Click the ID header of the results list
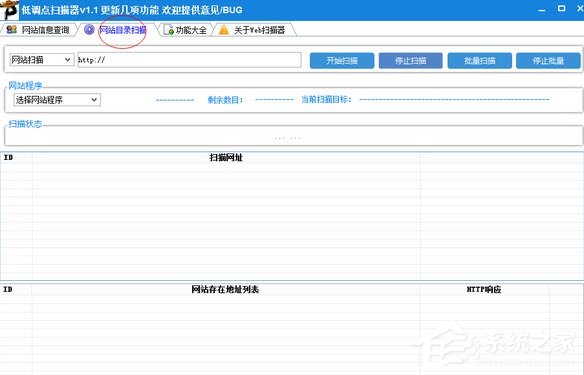 (8, 289)
